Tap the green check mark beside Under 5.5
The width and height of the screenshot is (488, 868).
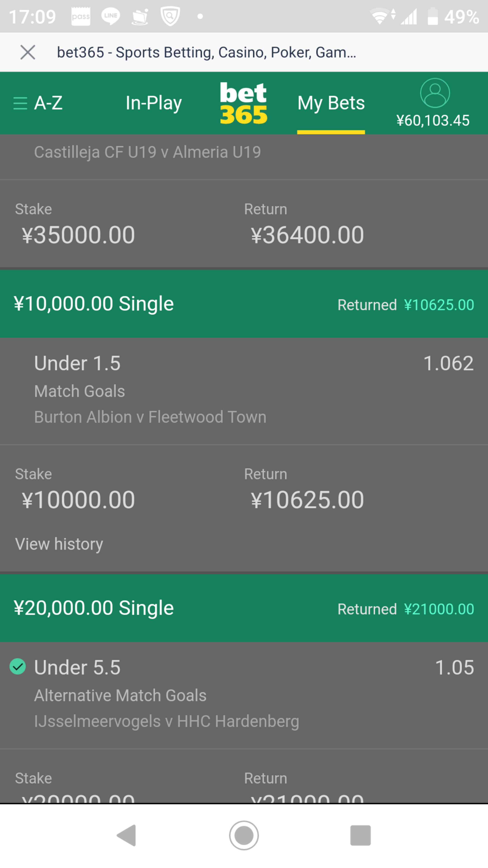click(18, 667)
